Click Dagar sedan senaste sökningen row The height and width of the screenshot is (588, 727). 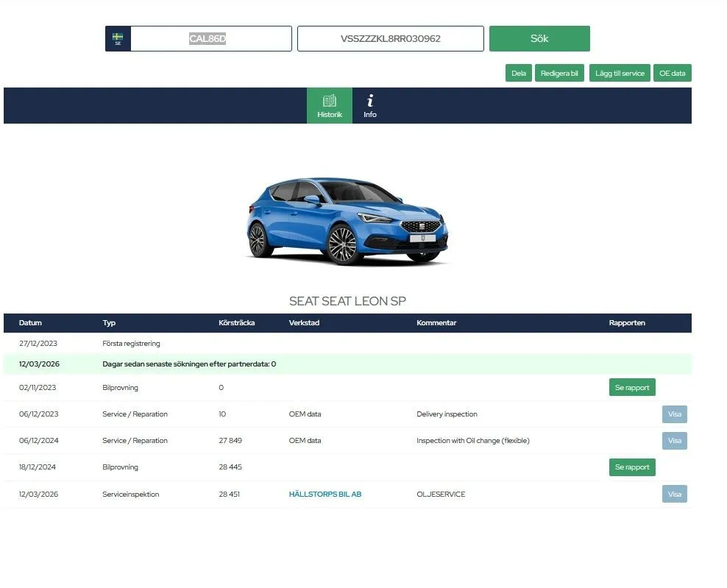point(347,364)
